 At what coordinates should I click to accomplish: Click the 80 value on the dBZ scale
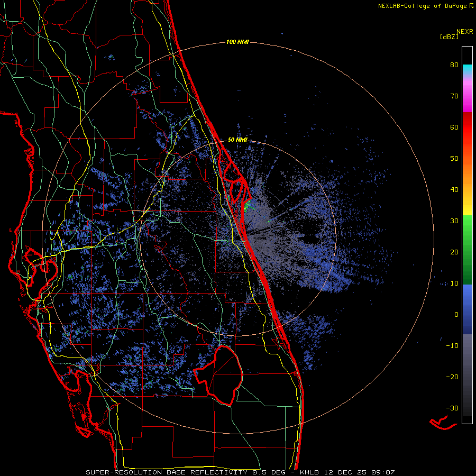tap(454, 65)
